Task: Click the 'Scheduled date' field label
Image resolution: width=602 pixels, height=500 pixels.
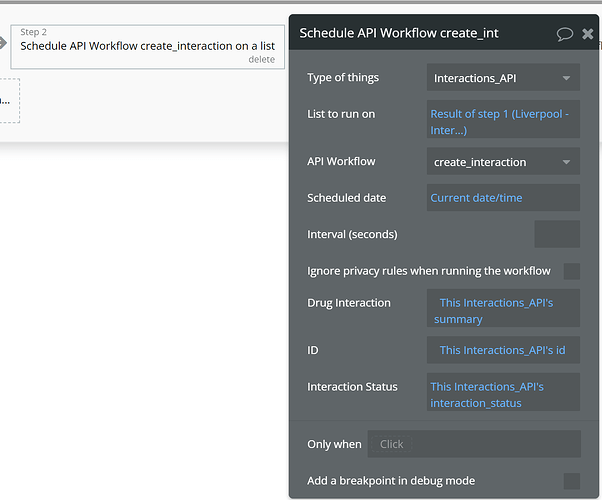Action: [x=346, y=198]
